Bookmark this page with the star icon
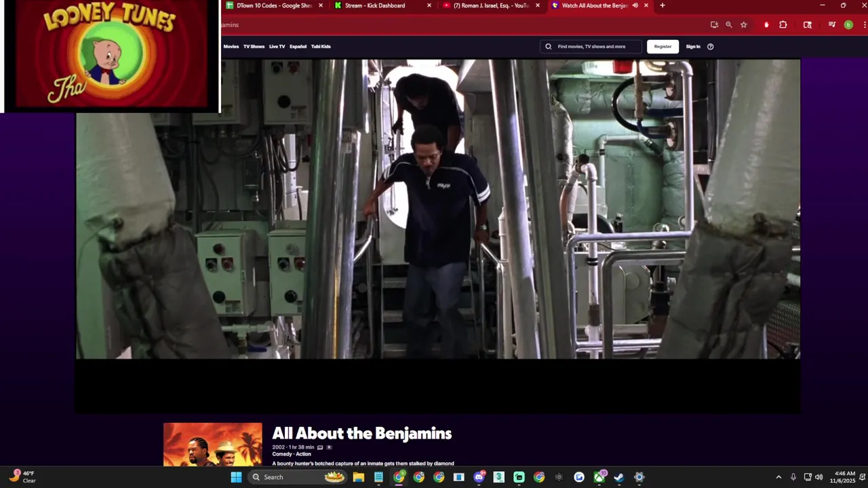This screenshot has height=488, width=868. point(744,25)
